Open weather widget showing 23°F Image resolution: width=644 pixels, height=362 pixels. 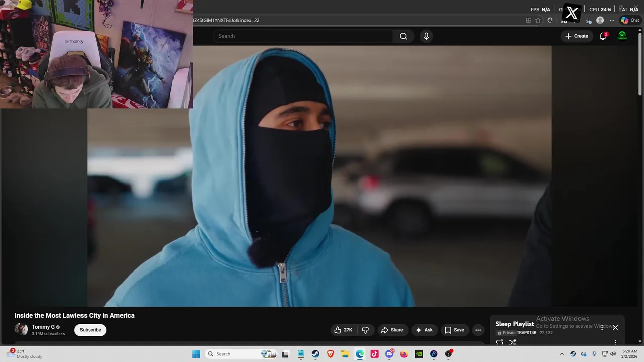(x=25, y=354)
